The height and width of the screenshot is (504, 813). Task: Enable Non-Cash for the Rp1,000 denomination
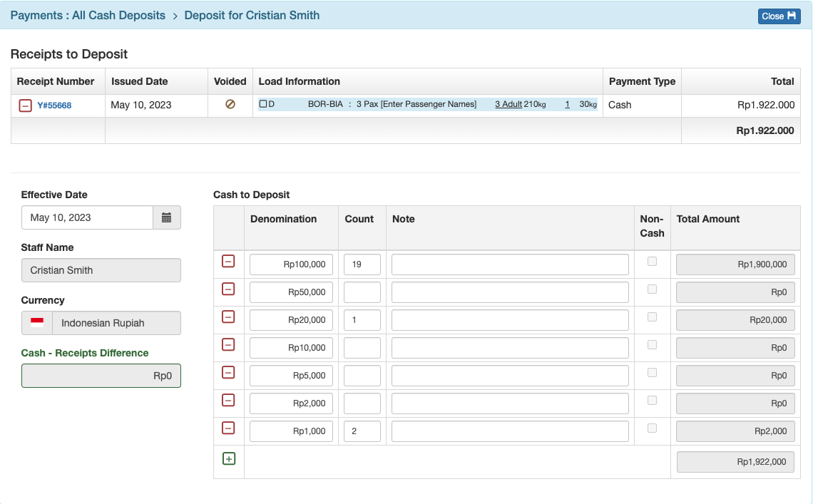coord(652,428)
